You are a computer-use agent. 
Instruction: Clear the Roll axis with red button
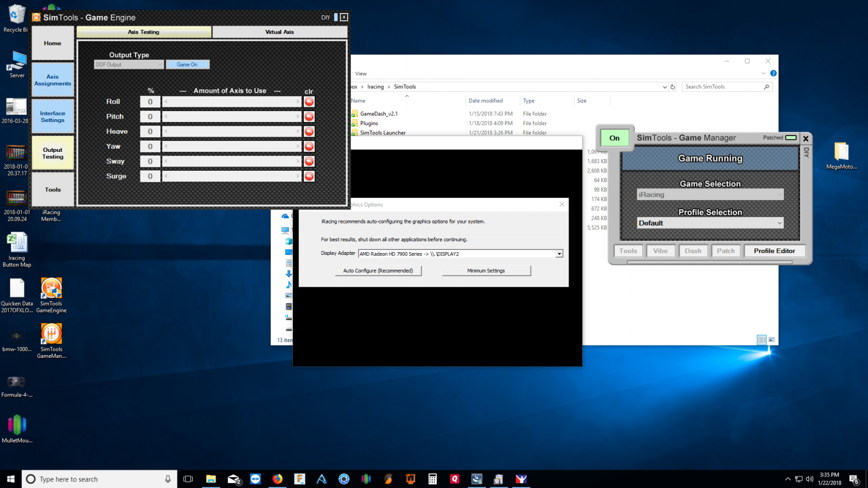(x=309, y=101)
